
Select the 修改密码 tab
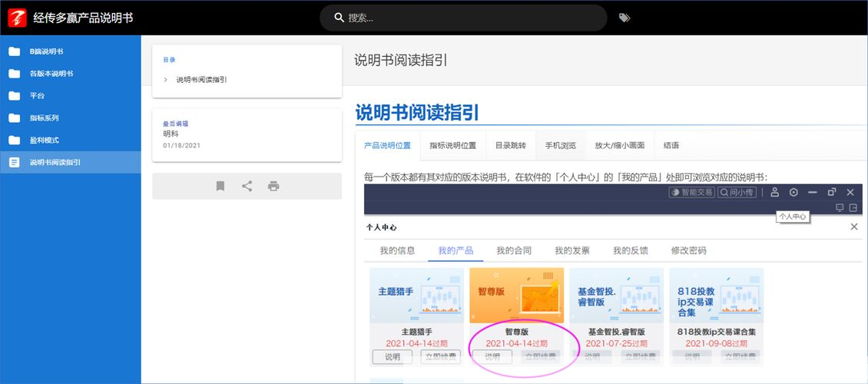(x=689, y=250)
